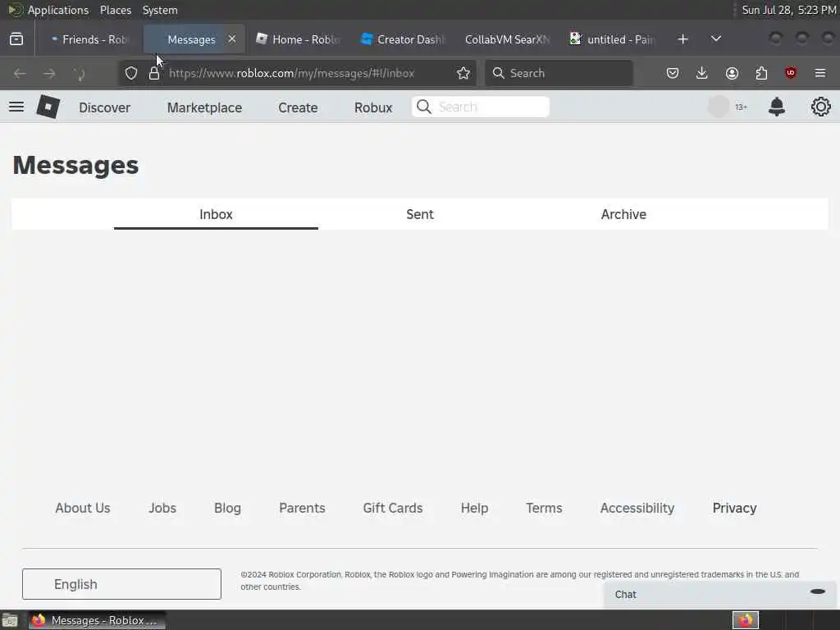Open the Parents footer link
The width and height of the screenshot is (840, 630).
pos(302,508)
